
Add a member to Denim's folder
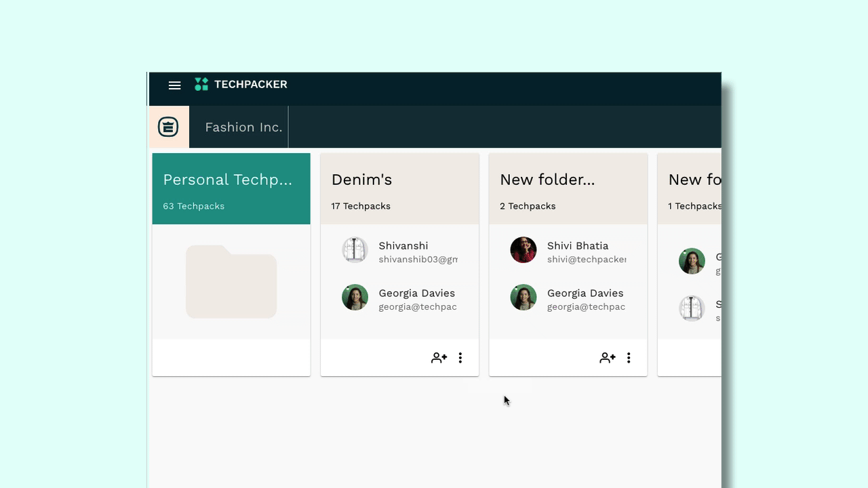(439, 358)
